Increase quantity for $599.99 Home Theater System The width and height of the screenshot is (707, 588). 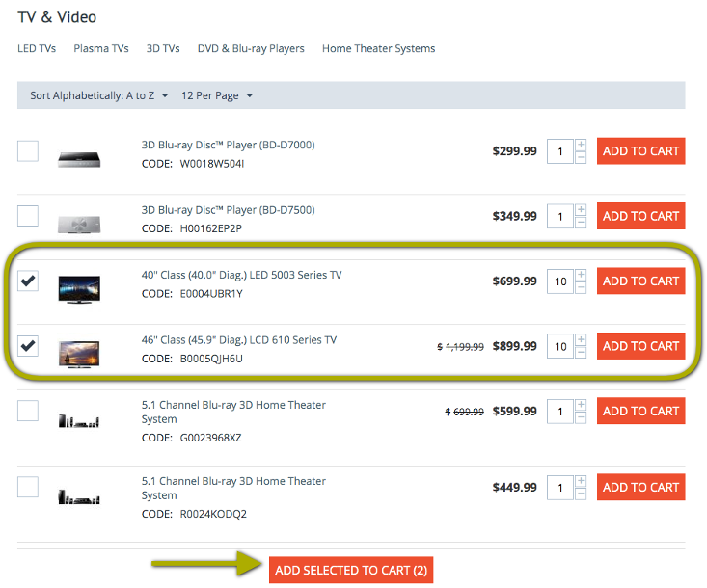[581, 405]
